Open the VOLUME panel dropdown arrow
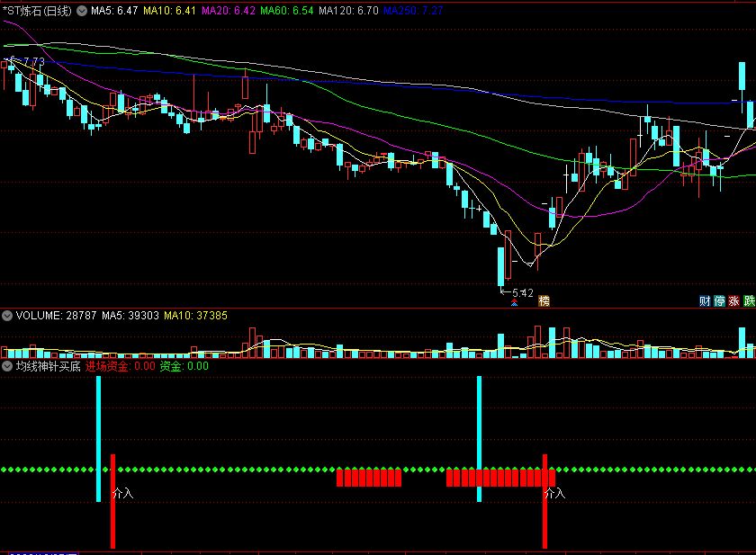Screen dimensions: 756x555 (7, 316)
